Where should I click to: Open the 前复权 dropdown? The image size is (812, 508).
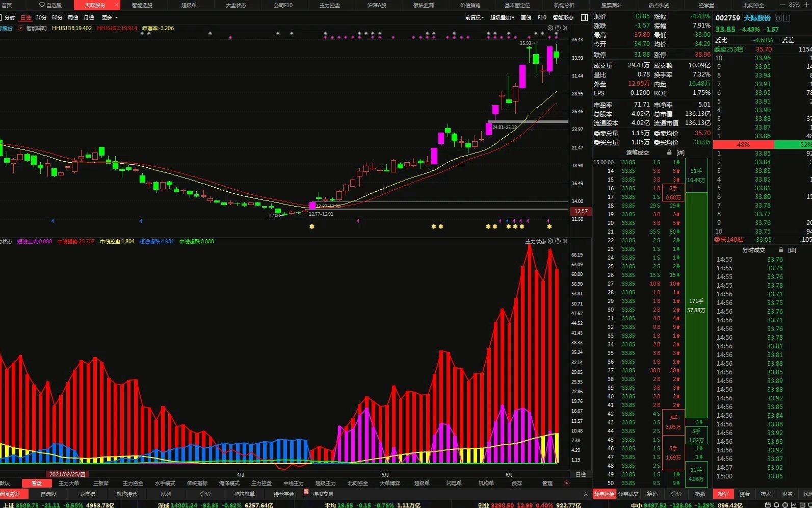point(474,17)
